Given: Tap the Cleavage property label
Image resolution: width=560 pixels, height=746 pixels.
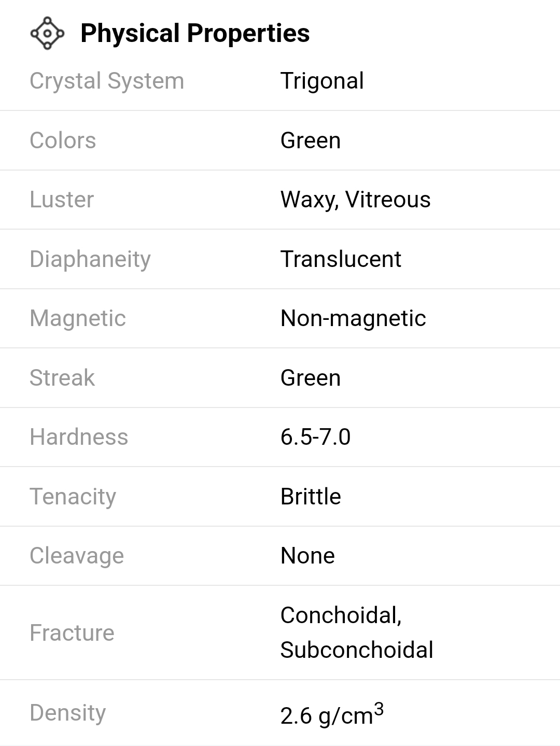Looking at the screenshot, I should pyautogui.click(x=77, y=556).
